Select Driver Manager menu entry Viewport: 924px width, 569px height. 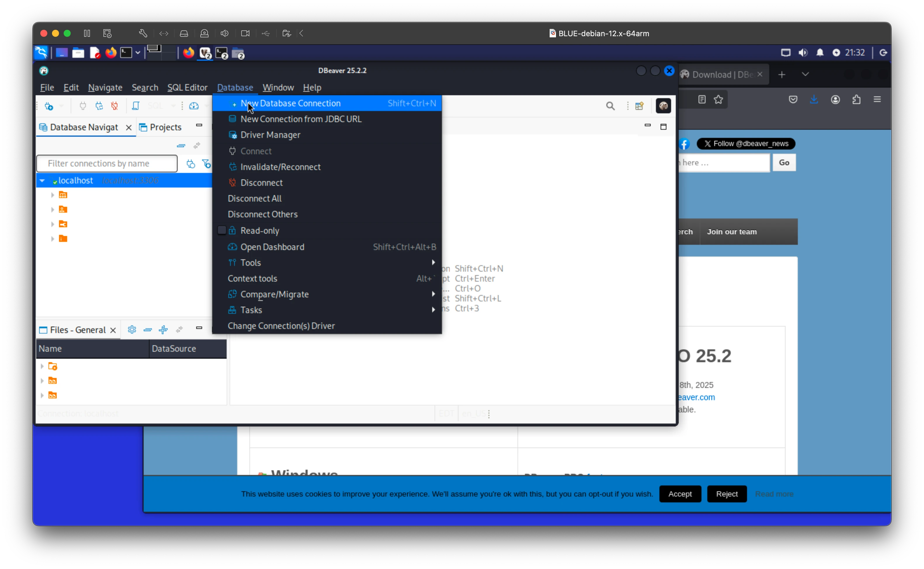(x=270, y=135)
